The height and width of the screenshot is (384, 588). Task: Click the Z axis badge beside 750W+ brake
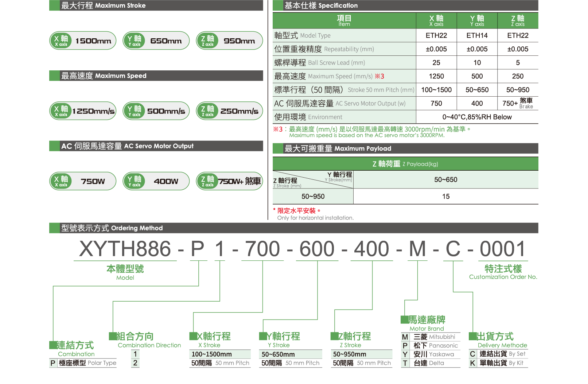207,181
